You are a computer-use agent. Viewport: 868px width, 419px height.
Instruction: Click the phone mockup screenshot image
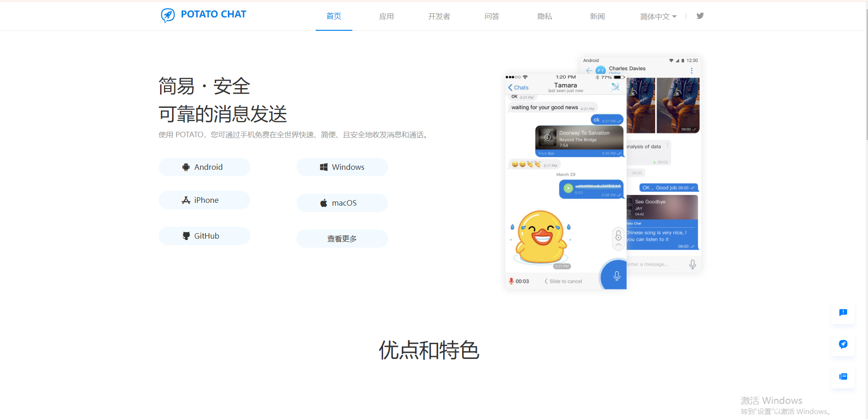coord(603,172)
